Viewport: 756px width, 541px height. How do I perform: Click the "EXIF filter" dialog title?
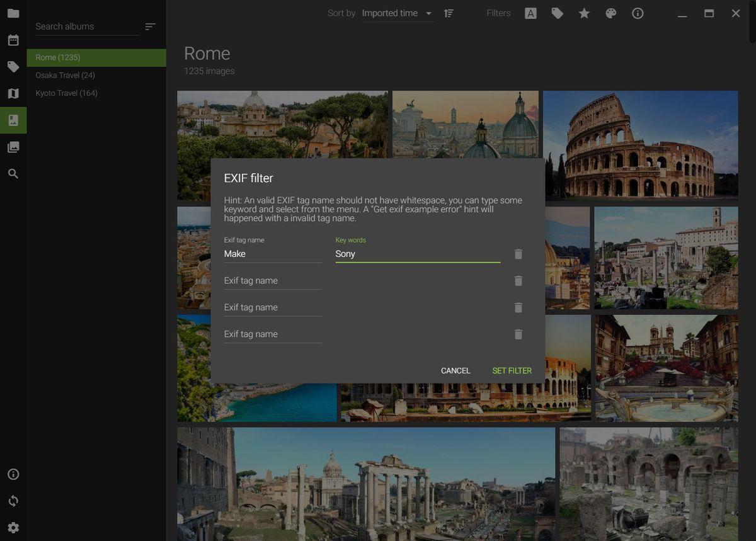(249, 178)
